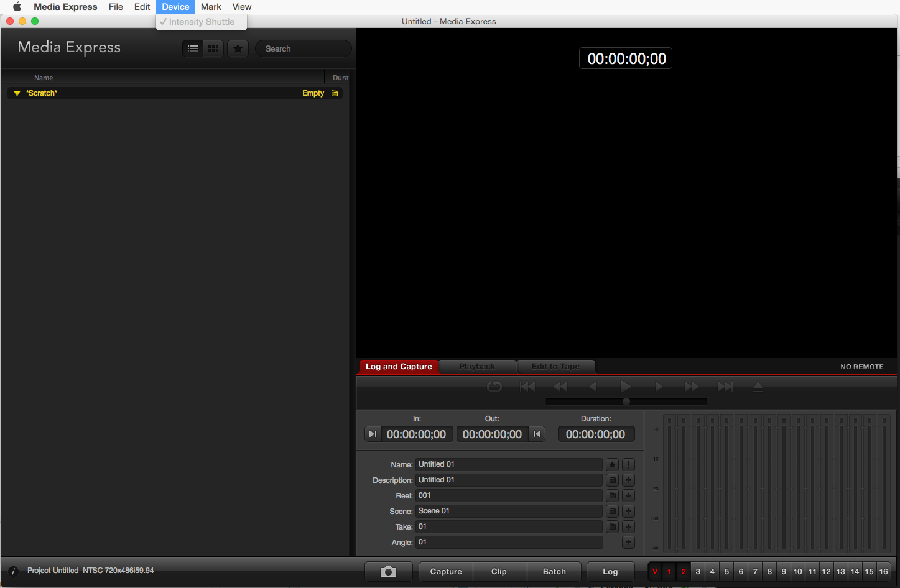The width and height of the screenshot is (900, 588).
Task: Increment Reel with its plus button
Action: coord(629,495)
